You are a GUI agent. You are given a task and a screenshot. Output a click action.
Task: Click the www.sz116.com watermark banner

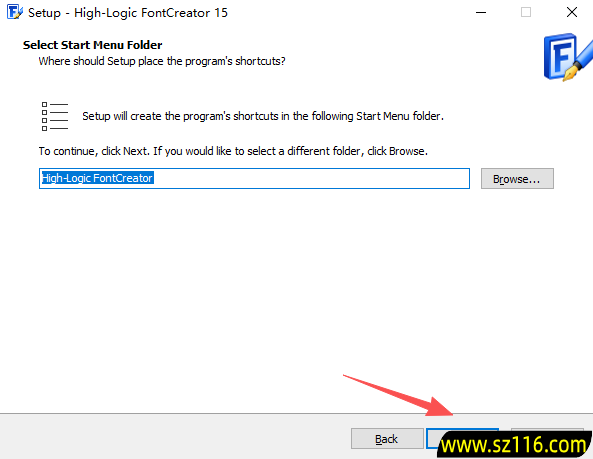point(514,445)
